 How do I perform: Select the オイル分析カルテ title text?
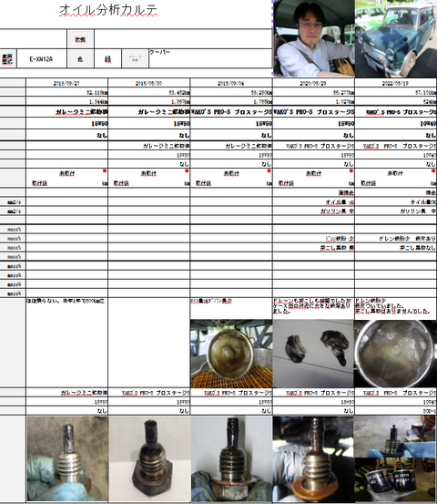108,10
